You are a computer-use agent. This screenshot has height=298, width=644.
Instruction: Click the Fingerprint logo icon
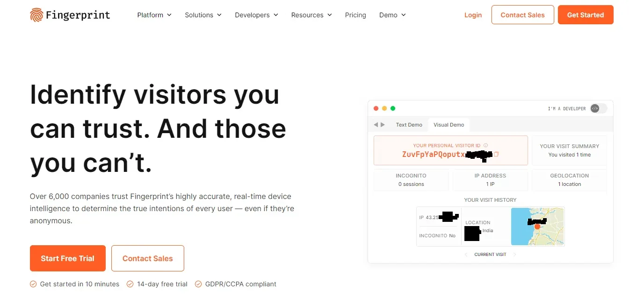[x=36, y=15]
